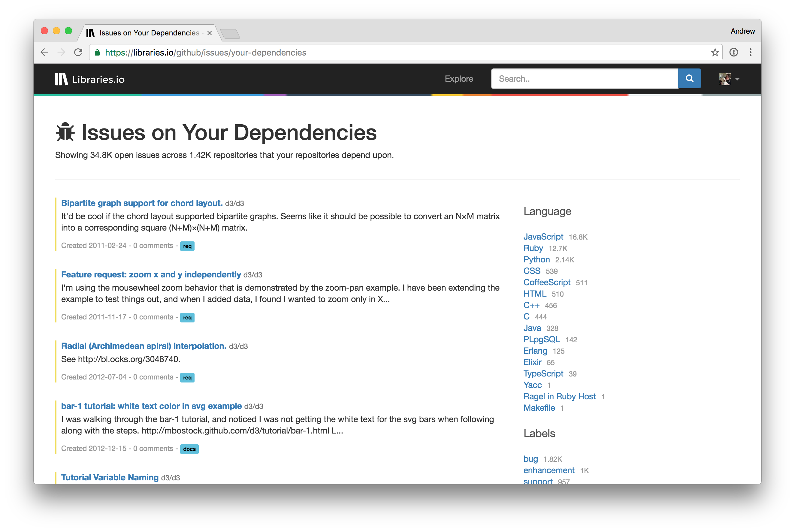
Task: Click the address bar URL
Action: click(205, 53)
